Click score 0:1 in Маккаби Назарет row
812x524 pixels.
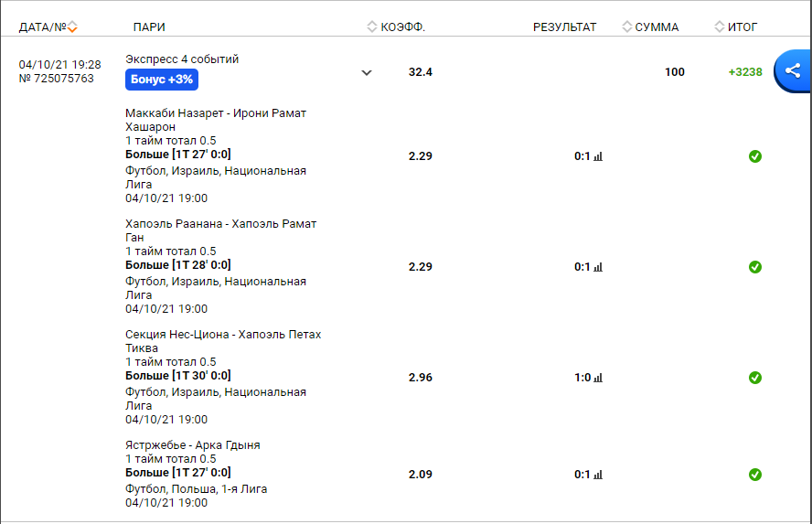click(582, 155)
